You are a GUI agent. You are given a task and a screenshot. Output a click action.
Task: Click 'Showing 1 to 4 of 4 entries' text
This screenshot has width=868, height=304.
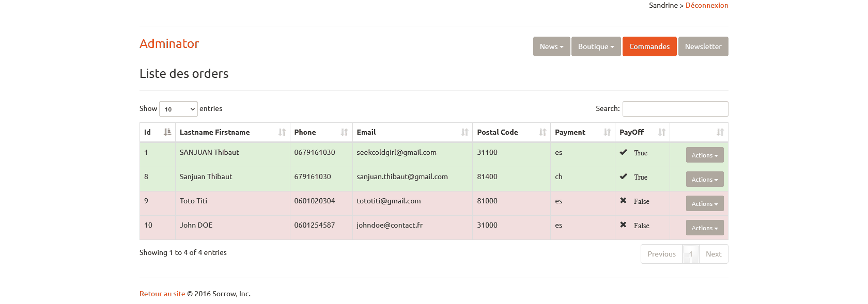click(x=183, y=252)
